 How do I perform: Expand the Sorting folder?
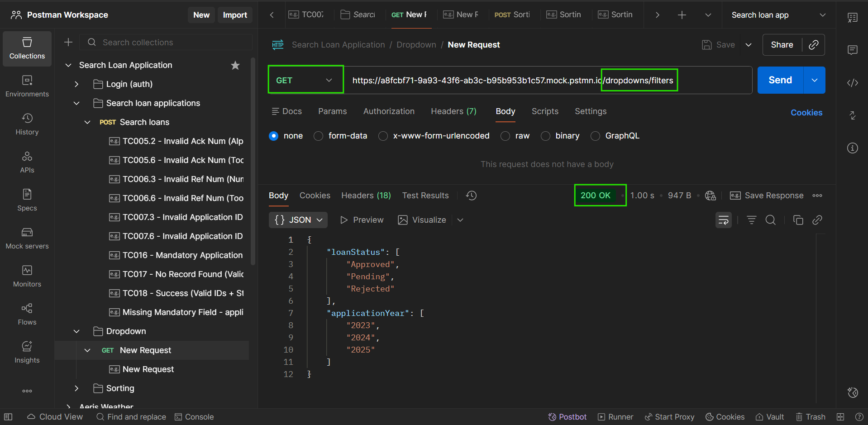(x=76, y=388)
